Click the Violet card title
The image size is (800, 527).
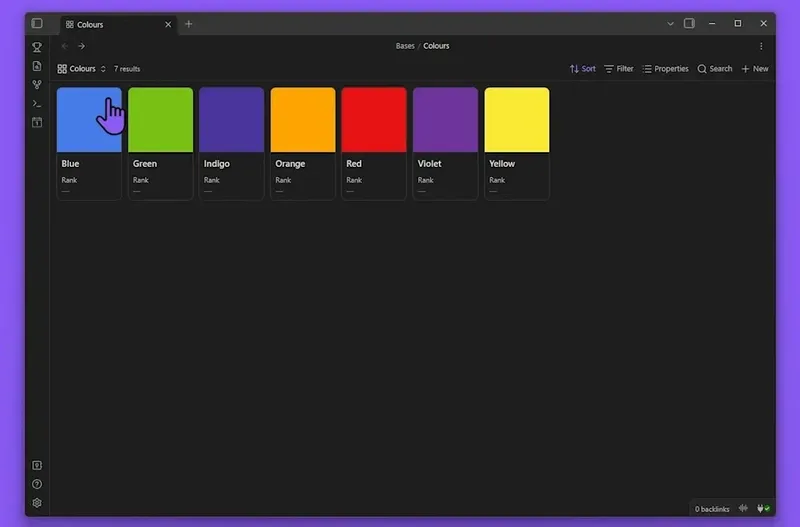[430, 164]
